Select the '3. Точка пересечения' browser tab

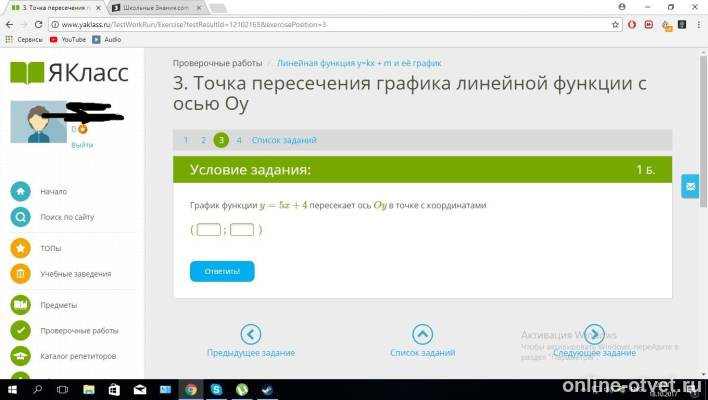click(x=55, y=8)
